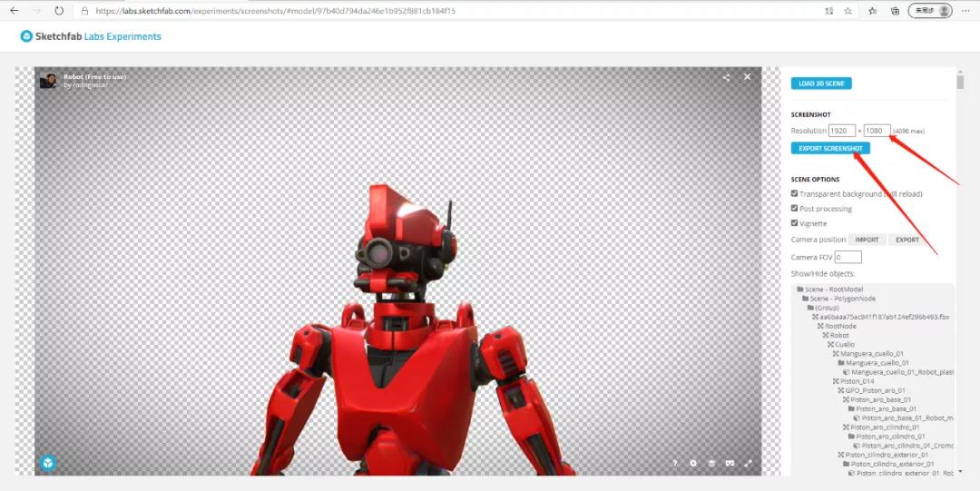Click the Sketchfab cube logo inside the viewer

tap(48, 463)
